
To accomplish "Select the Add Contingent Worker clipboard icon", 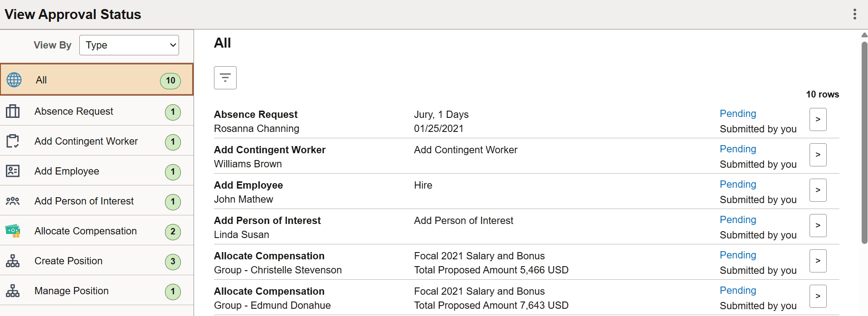I will (x=13, y=141).
